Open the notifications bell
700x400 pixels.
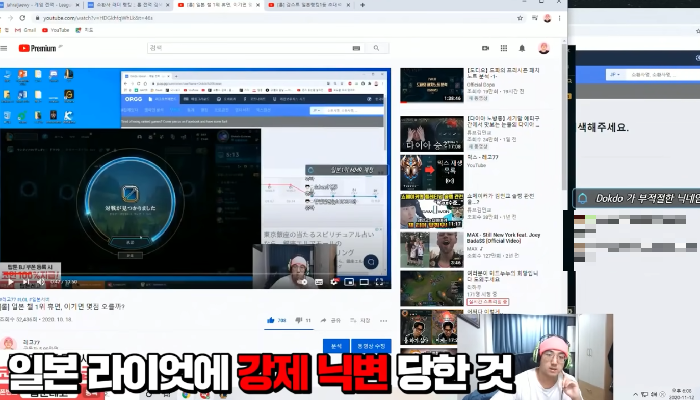[x=521, y=47]
